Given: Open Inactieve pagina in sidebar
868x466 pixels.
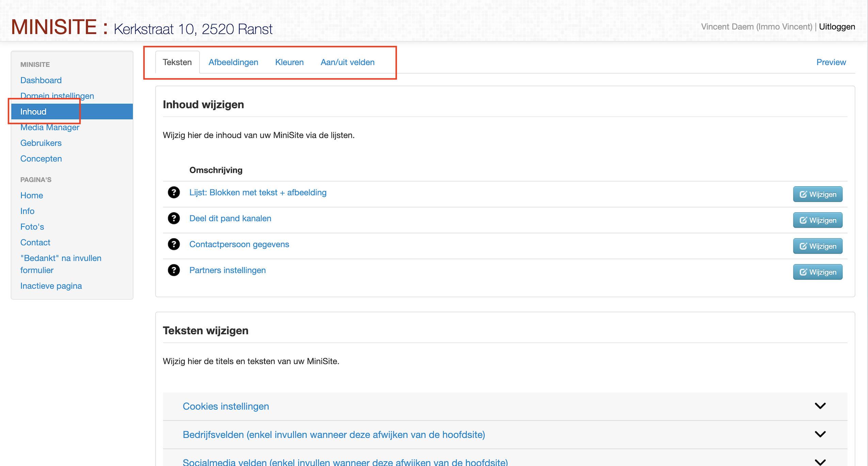Looking at the screenshot, I should (x=51, y=286).
